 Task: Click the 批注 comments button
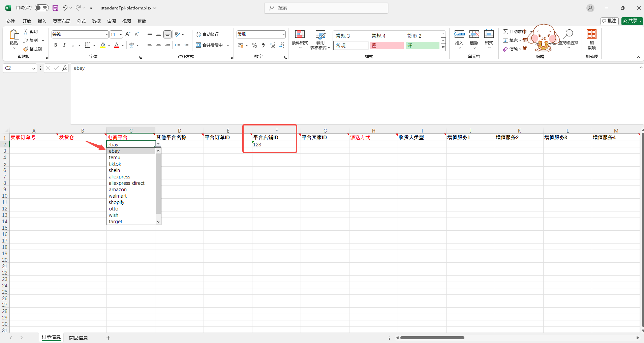(609, 21)
